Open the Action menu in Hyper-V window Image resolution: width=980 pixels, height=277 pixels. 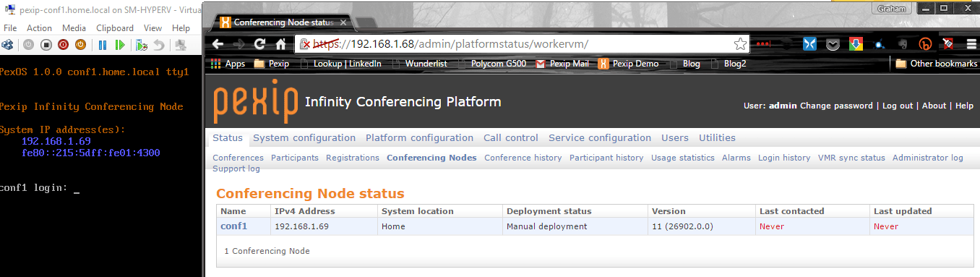[39, 28]
